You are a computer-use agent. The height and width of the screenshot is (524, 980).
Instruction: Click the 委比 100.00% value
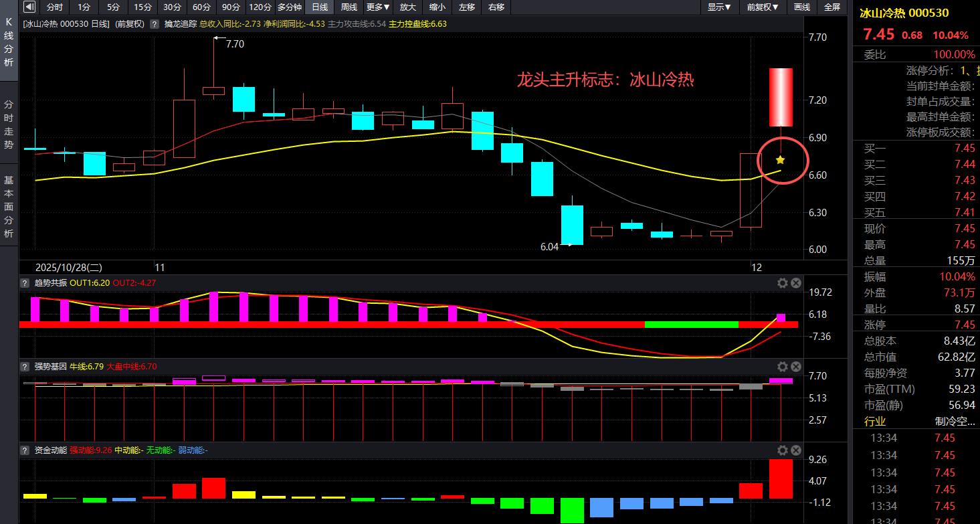(955, 55)
